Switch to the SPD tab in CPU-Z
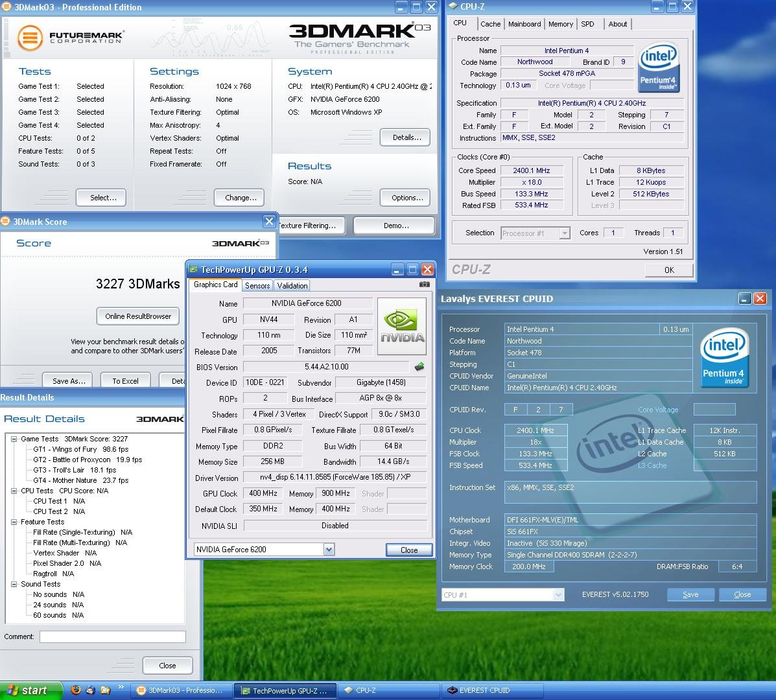This screenshot has height=700, width=776. pyautogui.click(x=587, y=24)
